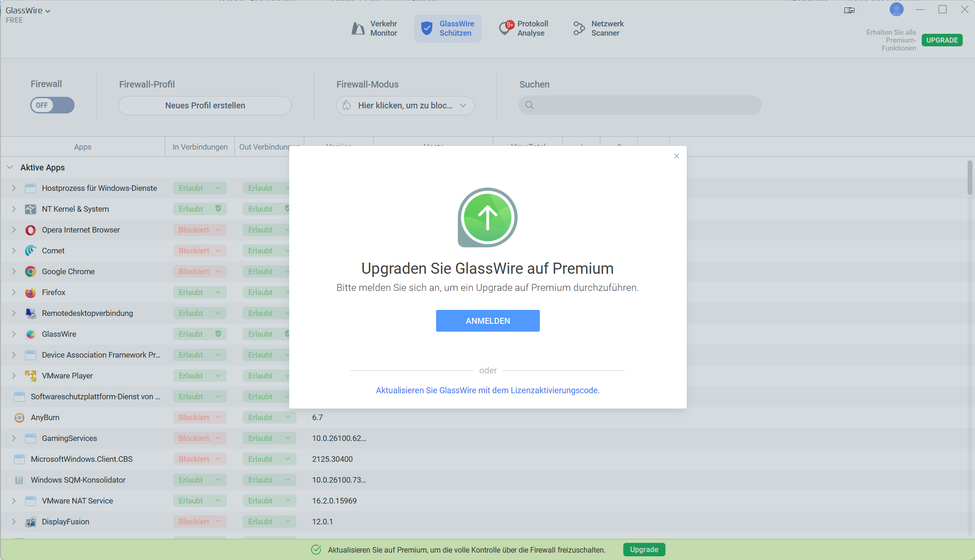This screenshot has height=560, width=975.
Task: Click the vertical scrollbar thumb
Action: coord(969,177)
